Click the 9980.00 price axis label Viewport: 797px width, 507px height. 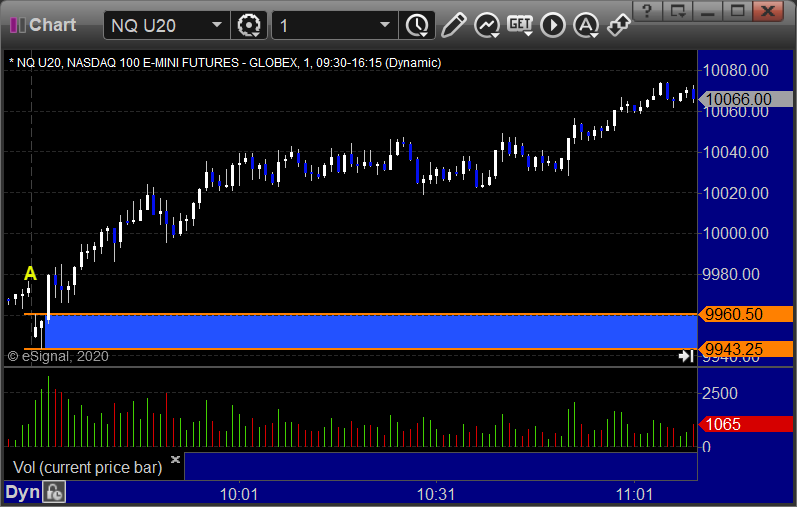[731, 275]
